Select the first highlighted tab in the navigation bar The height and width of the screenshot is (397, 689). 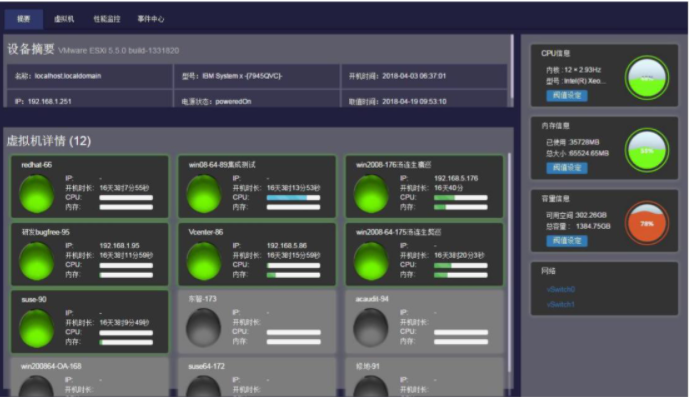24,19
